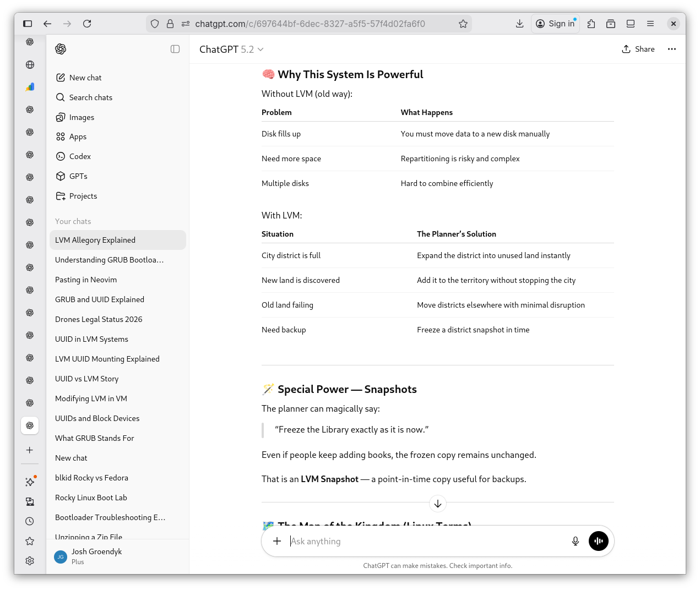Start voice mode with waveform button
700x590 pixels.
pyautogui.click(x=599, y=541)
